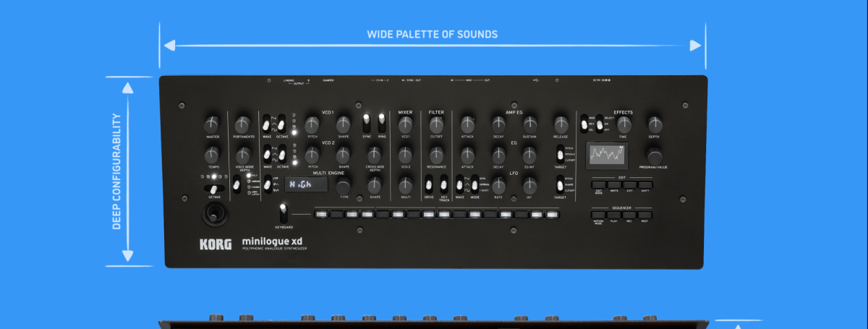Click the EG DECAY knob below AMP EG
Screen dimensions: 868x329
[x=498, y=155]
